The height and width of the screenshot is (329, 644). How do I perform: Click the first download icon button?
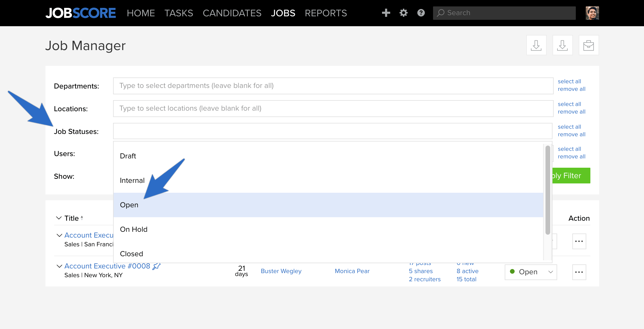[536, 45]
